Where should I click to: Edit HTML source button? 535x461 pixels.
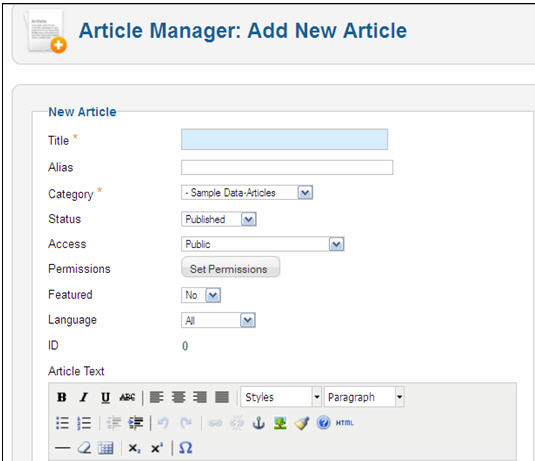[x=345, y=423]
